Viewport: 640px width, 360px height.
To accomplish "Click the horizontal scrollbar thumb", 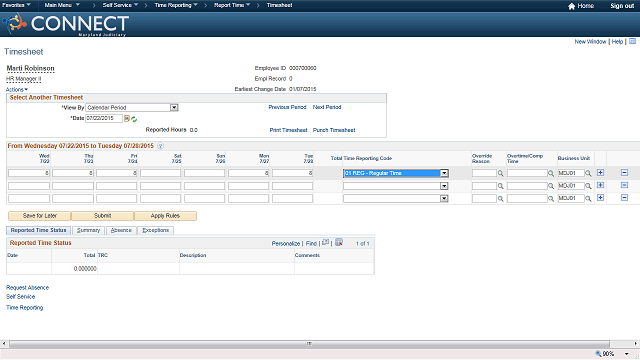I will click(309, 344).
